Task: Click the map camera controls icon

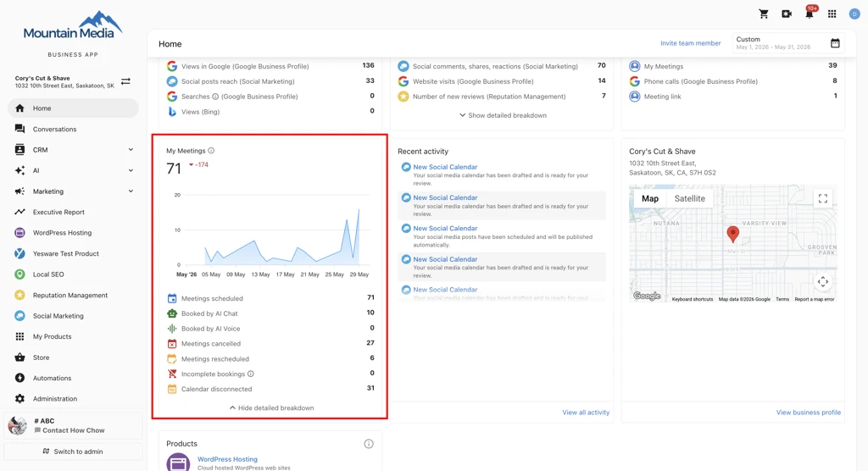Action: pyautogui.click(x=823, y=282)
